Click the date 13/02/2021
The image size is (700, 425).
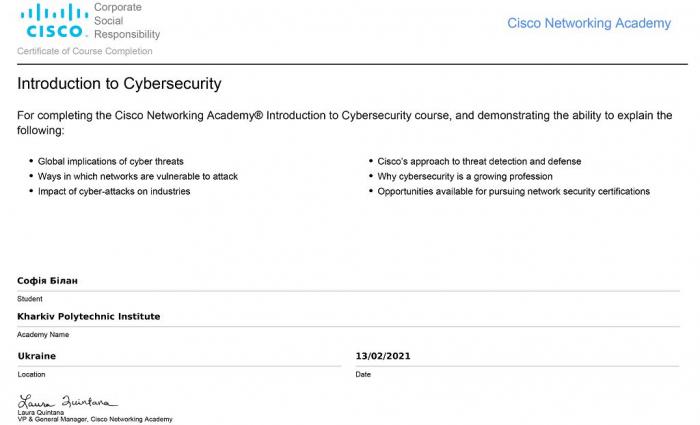pyautogui.click(x=383, y=356)
